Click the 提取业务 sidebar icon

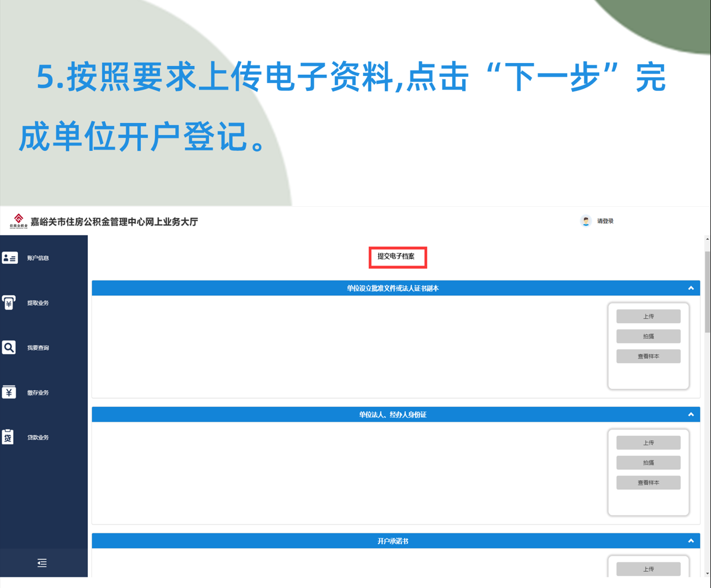tap(9, 303)
